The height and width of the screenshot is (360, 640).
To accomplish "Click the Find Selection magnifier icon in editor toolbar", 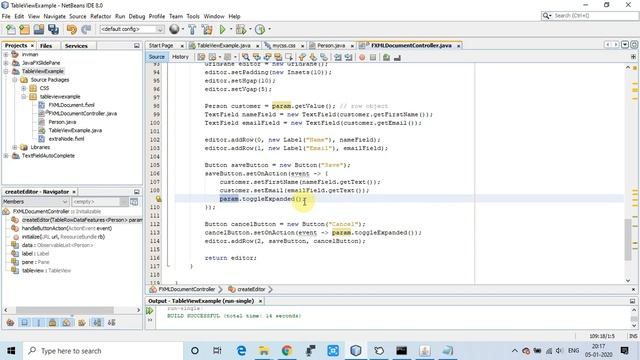I will pyautogui.click(x=245, y=57).
